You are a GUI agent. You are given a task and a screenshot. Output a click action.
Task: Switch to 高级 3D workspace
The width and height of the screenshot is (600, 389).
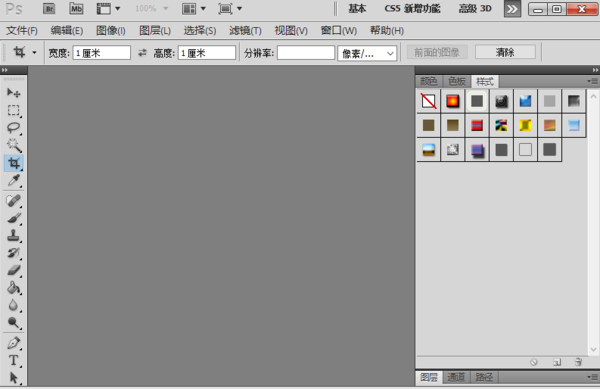tap(475, 8)
